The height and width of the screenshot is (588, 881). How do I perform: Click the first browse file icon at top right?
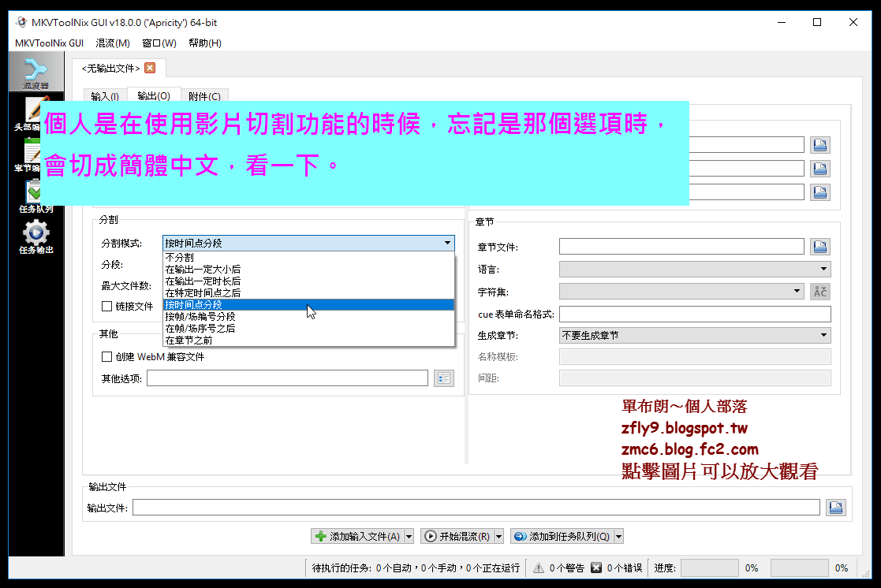(x=820, y=146)
